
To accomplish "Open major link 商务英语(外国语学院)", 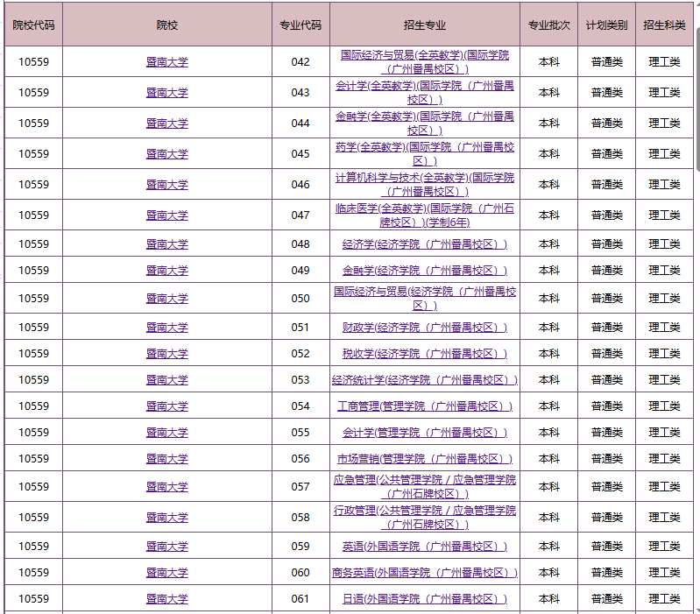I will (x=425, y=573).
